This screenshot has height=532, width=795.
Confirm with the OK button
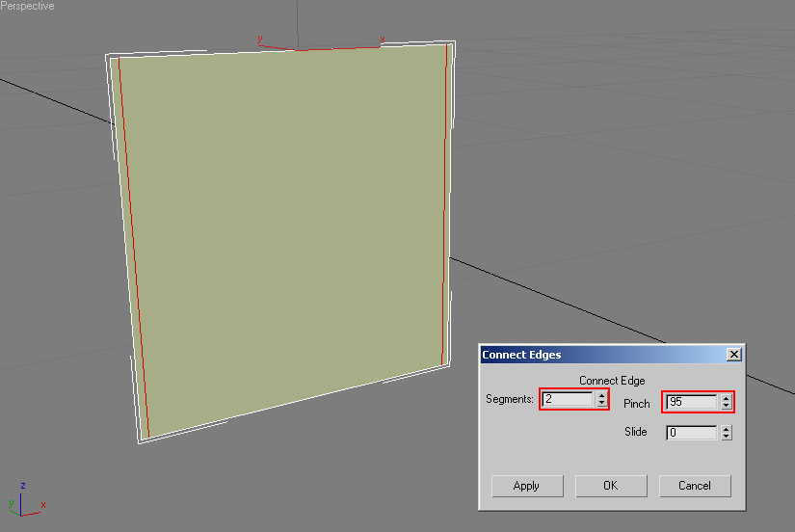(x=611, y=486)
